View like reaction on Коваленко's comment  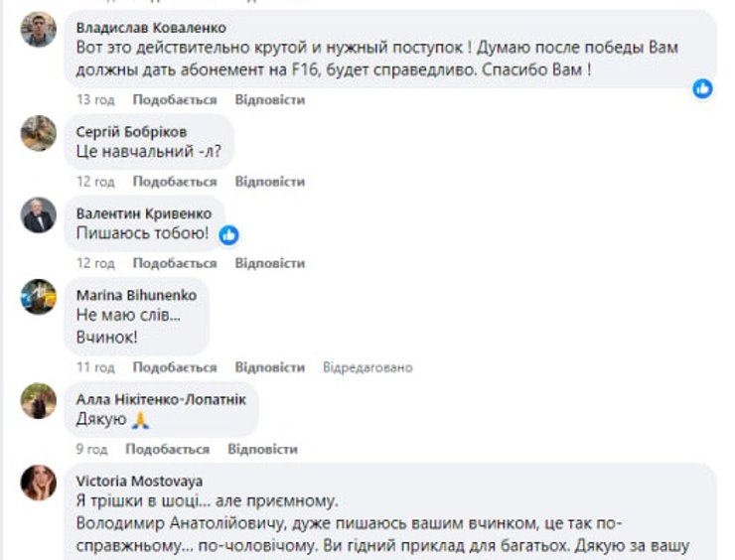click(703, 88)
